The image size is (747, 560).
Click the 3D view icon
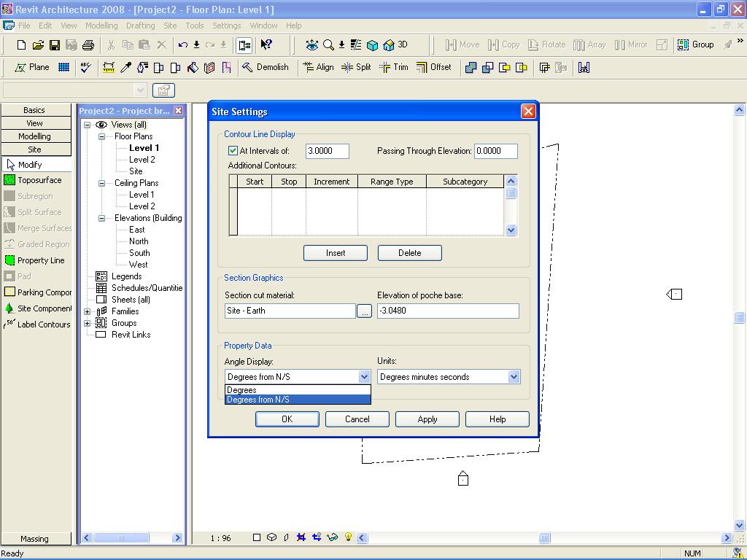[x=395, y=45]
